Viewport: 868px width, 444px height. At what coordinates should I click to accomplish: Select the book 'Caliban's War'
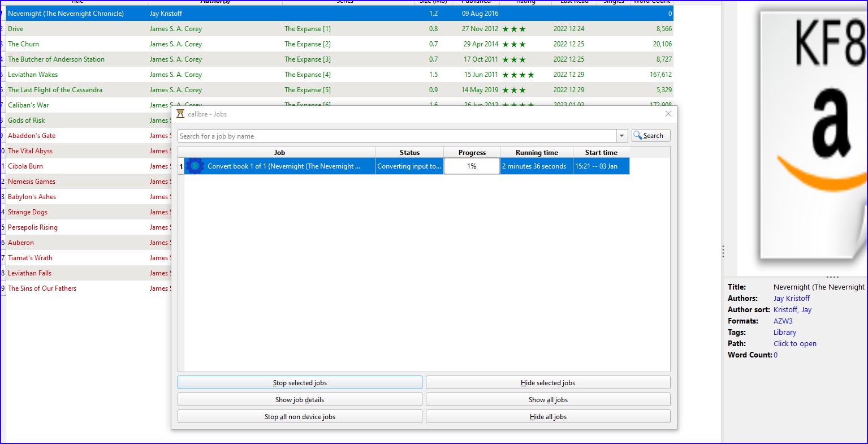point(28,105)
